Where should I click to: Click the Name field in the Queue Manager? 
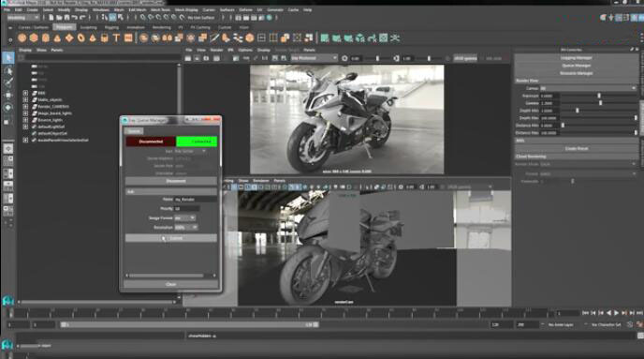point(196,200)
